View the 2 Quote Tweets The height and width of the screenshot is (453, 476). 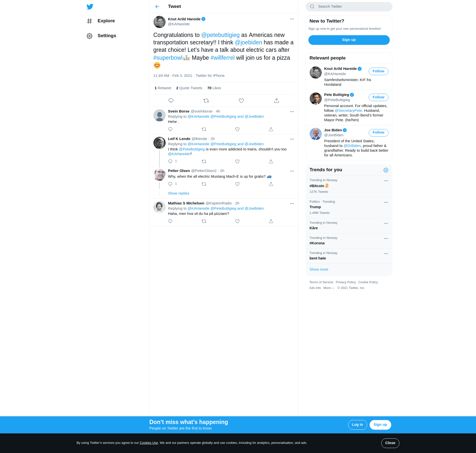click(189, 88)
